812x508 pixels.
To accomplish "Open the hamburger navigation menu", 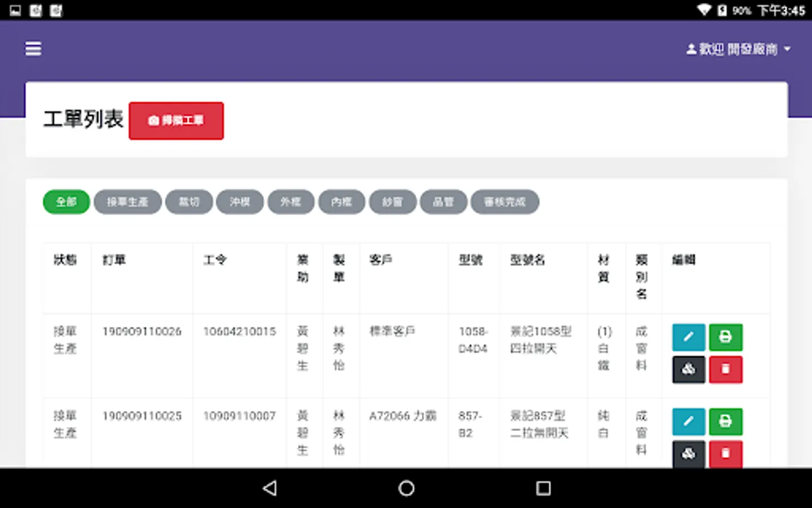I will (33, 49).
